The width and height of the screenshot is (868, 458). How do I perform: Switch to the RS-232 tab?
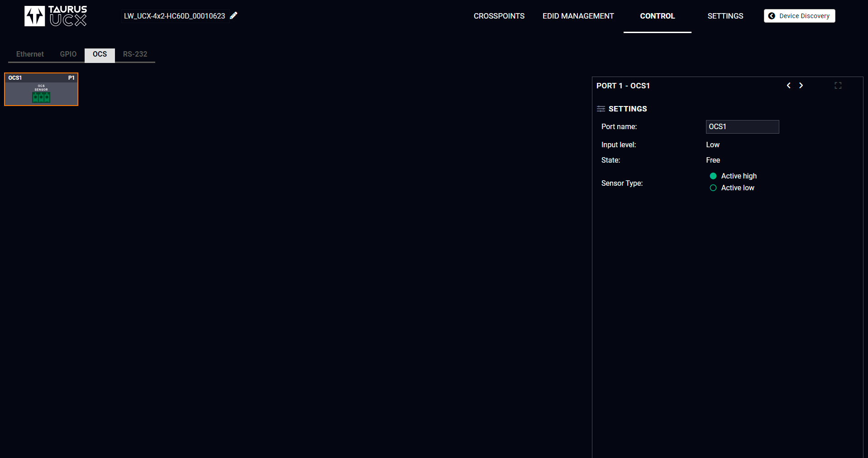135,54
